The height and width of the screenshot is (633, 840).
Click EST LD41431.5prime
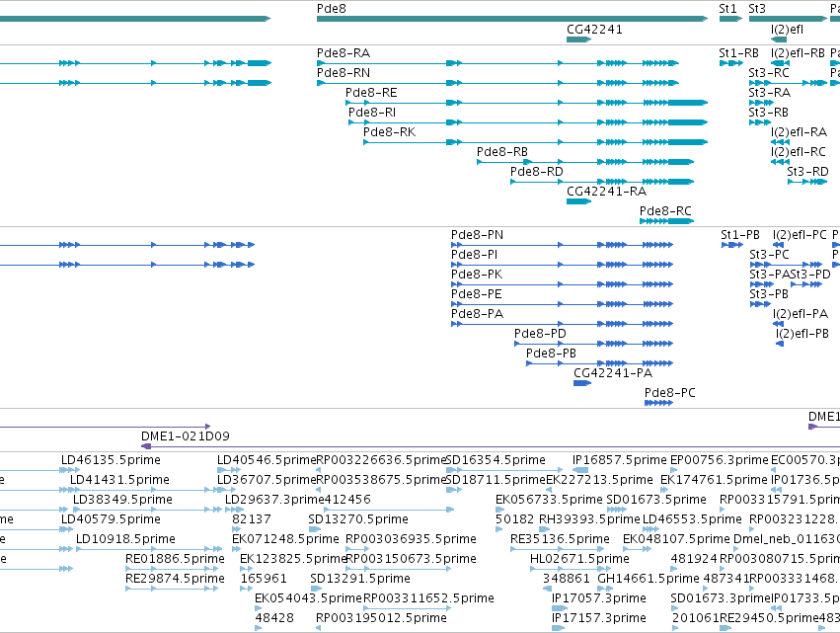point(119,480)
